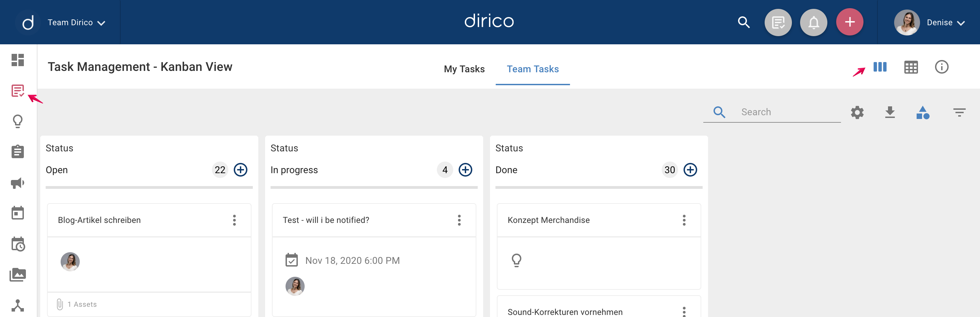Add a task to In progress column

(x=465, y=170)
